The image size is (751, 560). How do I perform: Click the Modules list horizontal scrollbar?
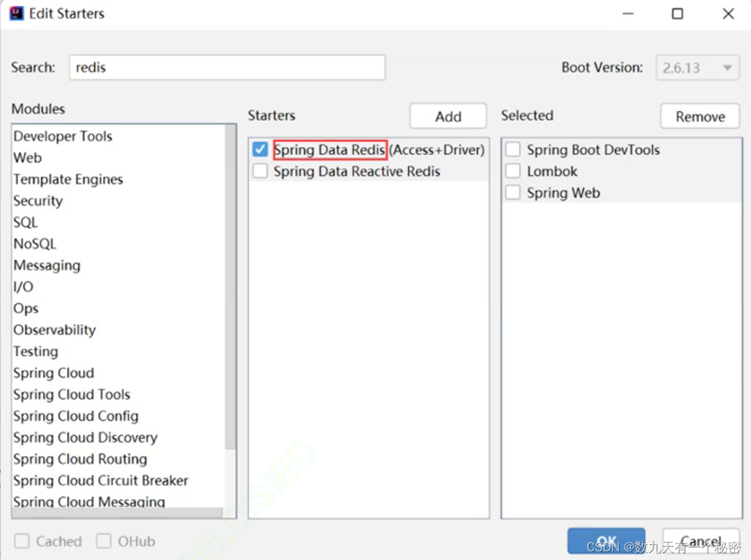point(118,512)
